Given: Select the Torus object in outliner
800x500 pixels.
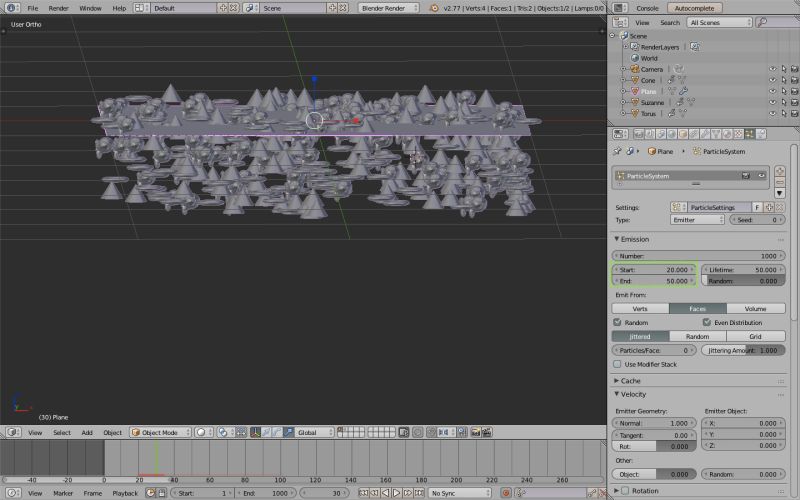Looking at the screenshot, I should [x=648, y=114].
